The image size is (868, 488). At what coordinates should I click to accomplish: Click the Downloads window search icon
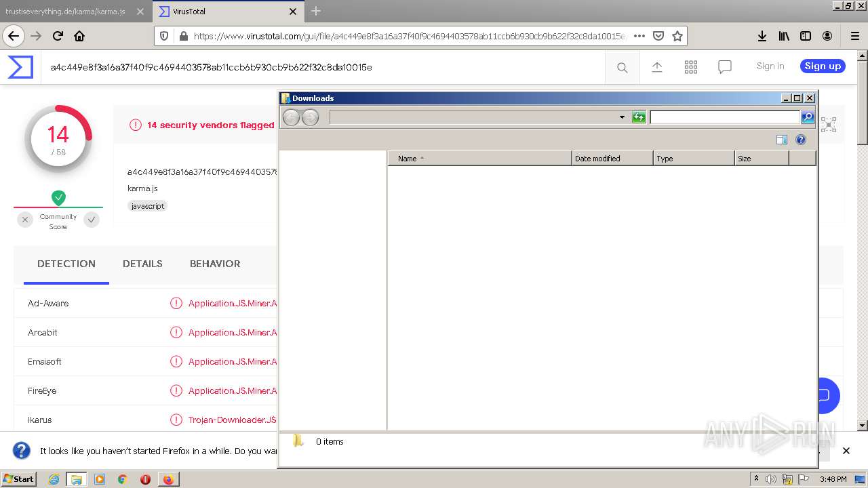click(x=808, y=117)
